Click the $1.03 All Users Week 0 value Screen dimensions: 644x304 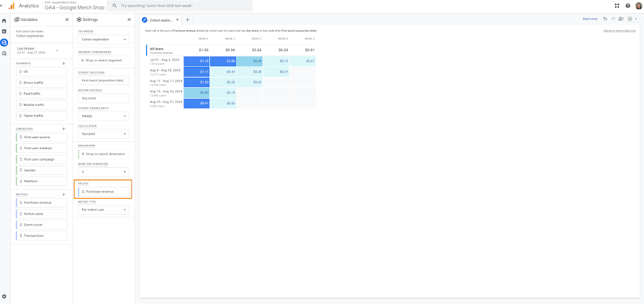click(204, 50)
